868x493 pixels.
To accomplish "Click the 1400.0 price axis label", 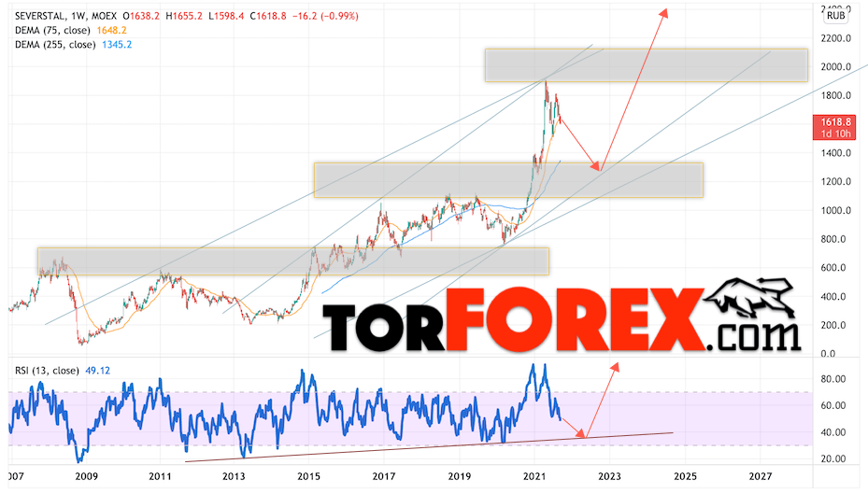I will point(835,153).
